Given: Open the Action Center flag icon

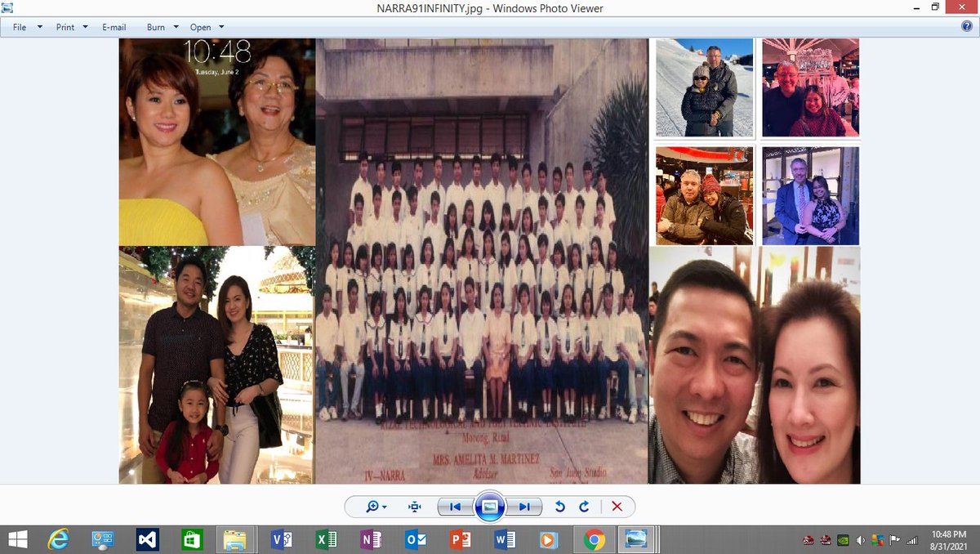Looking at the screenshot, I should [x=894, y=540].
